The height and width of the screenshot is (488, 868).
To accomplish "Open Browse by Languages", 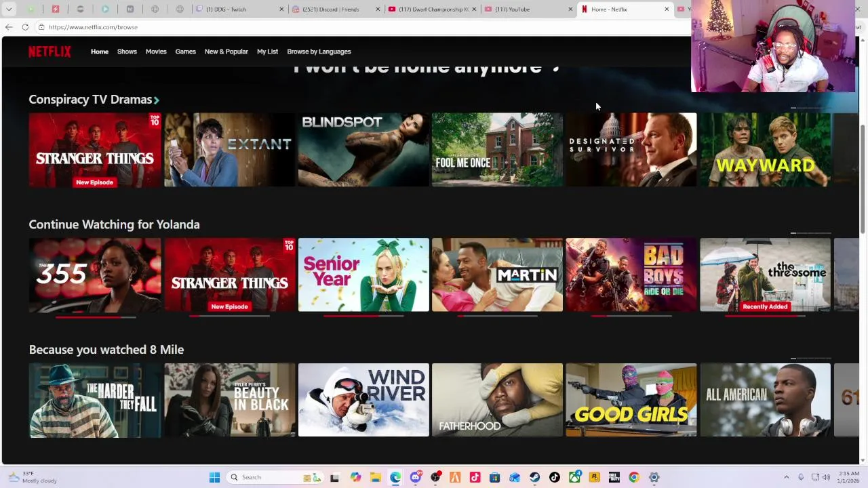I will coord(319,52).
